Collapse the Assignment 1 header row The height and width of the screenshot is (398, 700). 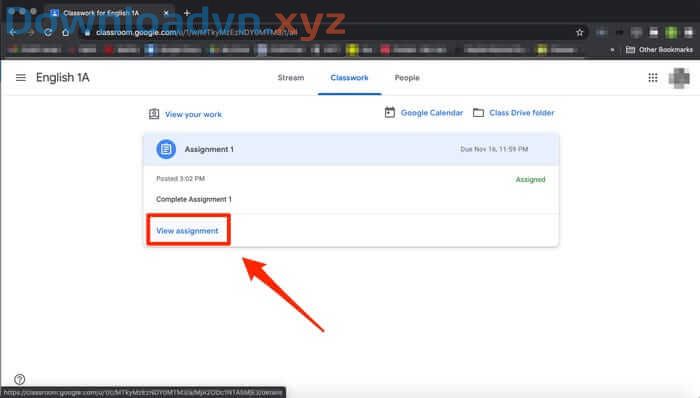[x=351, y=149]
